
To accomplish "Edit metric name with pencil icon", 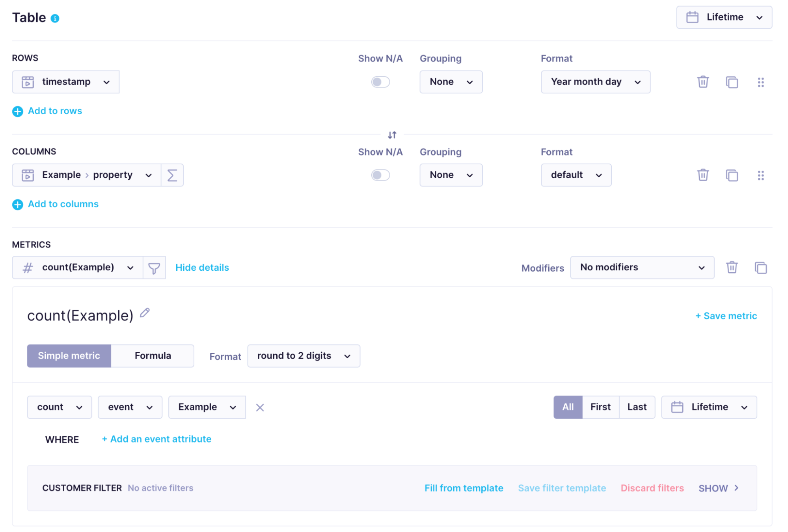I will coord(145,313).
